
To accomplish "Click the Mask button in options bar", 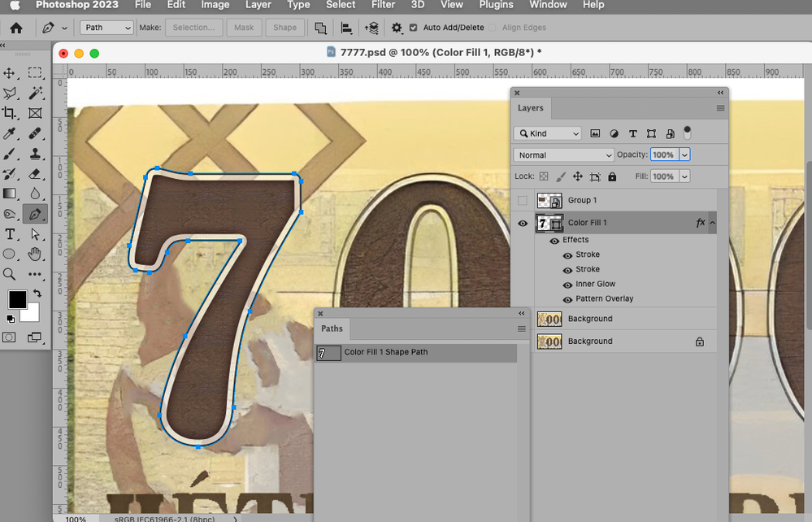I will coord(244,27).
